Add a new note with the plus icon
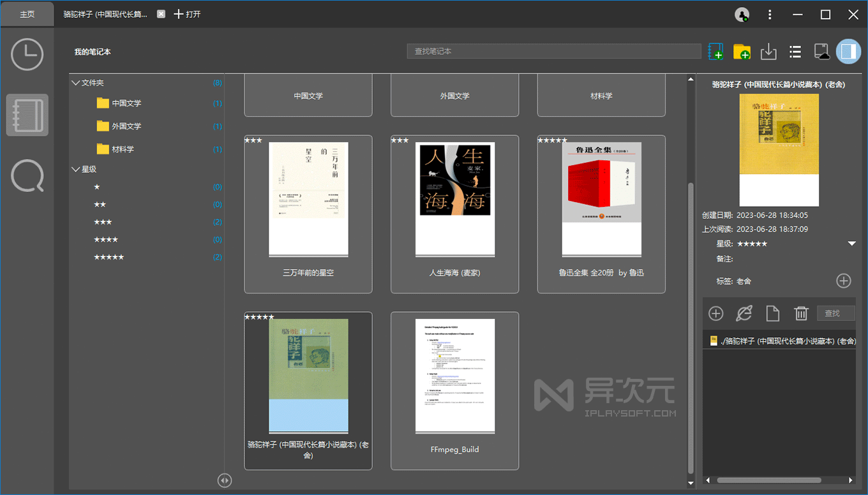This screenshot has width=868, height=495. 715,313
